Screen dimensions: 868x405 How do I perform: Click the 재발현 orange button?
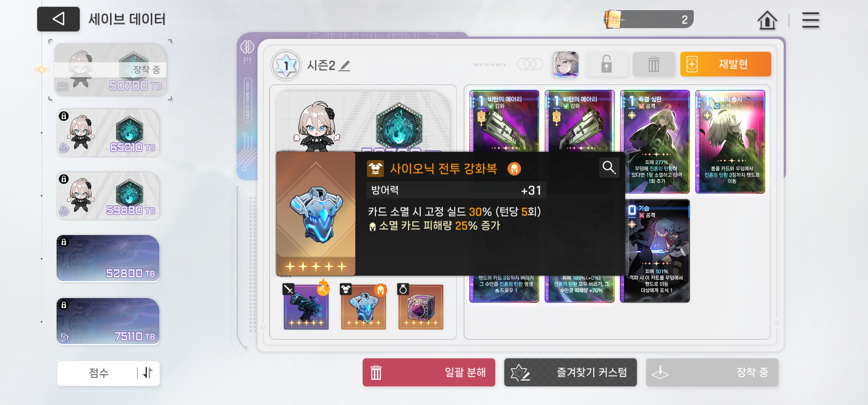[x=726, y=64]
